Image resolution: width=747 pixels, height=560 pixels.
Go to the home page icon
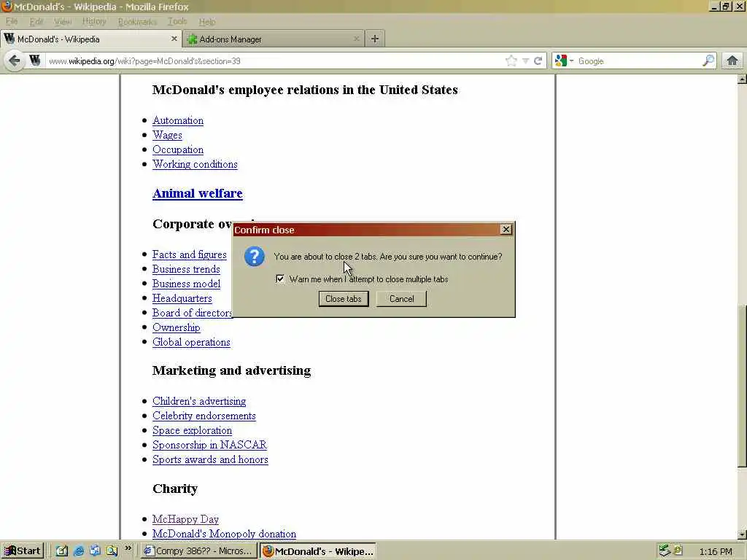[x=732, y=61]
